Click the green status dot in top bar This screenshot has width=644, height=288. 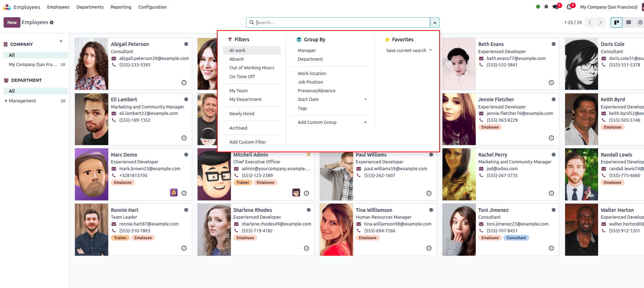click(538, 7)
